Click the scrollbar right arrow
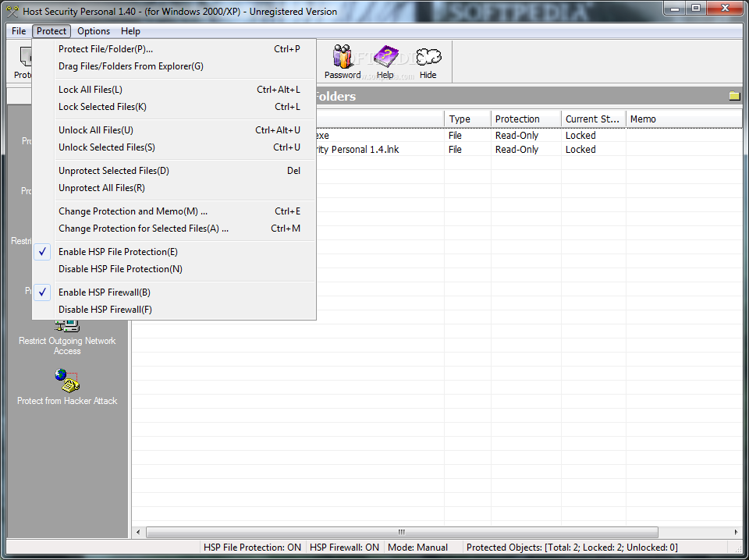The width and height of the screenshot is (749, 560). pos(736,532)
